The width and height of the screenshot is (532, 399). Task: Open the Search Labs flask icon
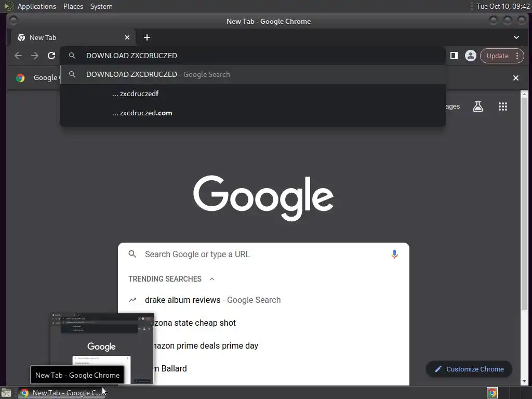click(x=478, y=107)
